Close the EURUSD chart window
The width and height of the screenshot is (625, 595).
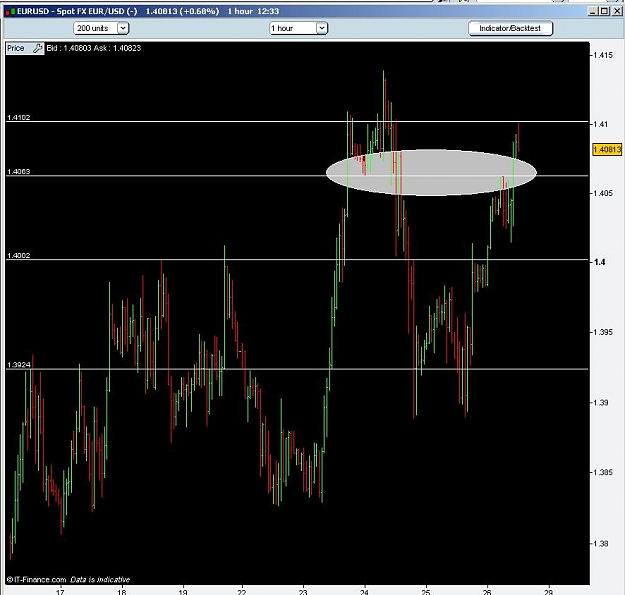(x=617, y=12)
